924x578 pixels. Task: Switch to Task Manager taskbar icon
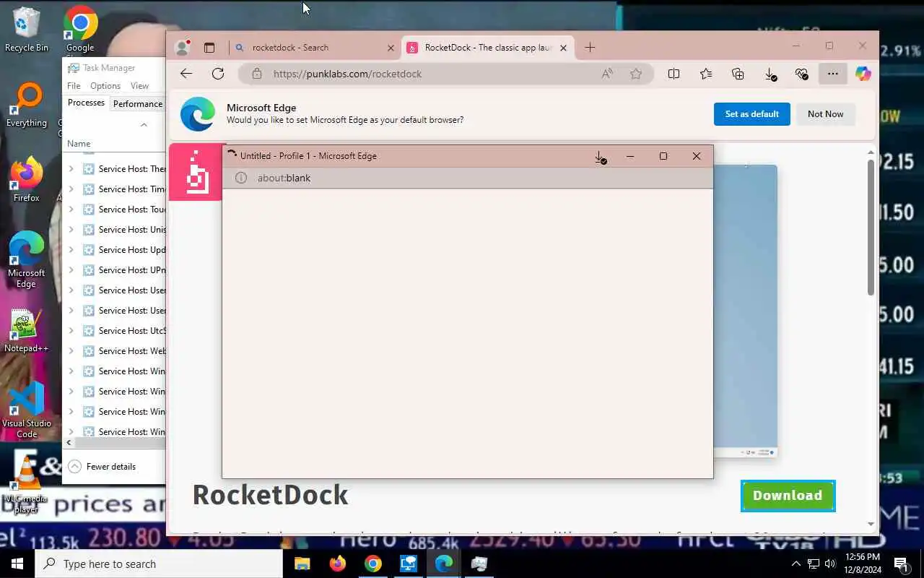point(479,564)
